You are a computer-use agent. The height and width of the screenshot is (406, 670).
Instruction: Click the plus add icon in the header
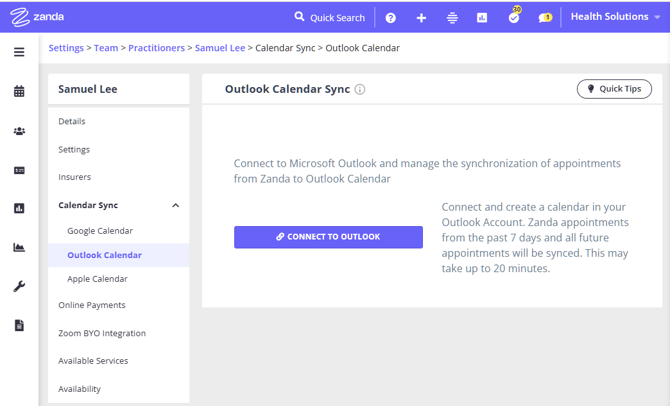pos(421,18)
